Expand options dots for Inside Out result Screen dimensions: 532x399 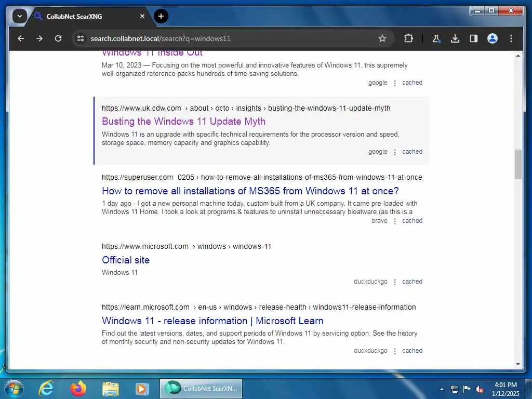(395, 83)
